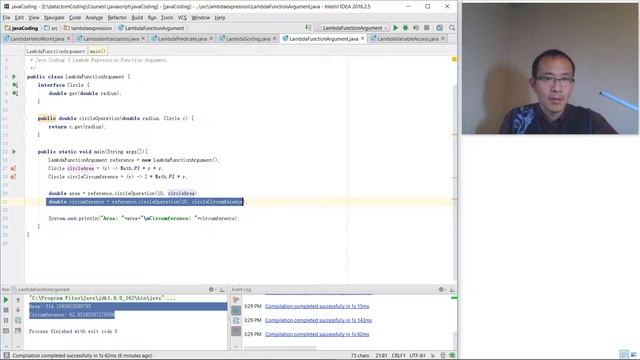Switch to the LambdaSorting.java tab
This screenshot has height=360, width=640.
tap(247, 39)
